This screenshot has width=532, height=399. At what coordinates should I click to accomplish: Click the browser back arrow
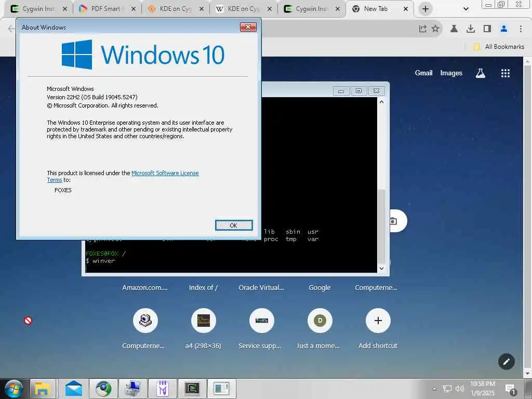[x=11, y=29]
